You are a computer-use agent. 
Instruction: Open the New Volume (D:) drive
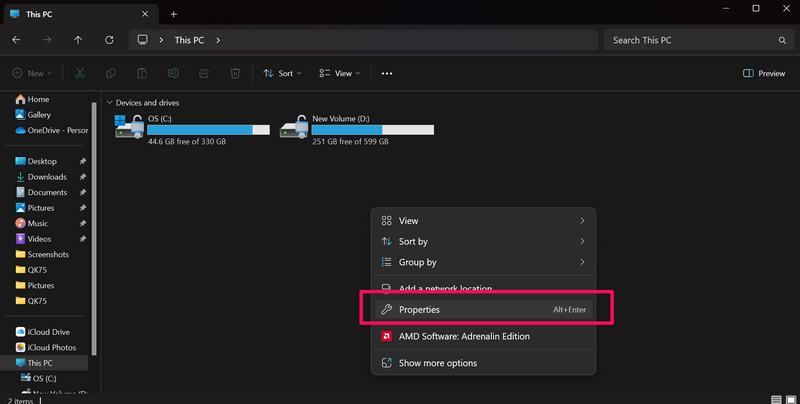click(x=294, y=127)
